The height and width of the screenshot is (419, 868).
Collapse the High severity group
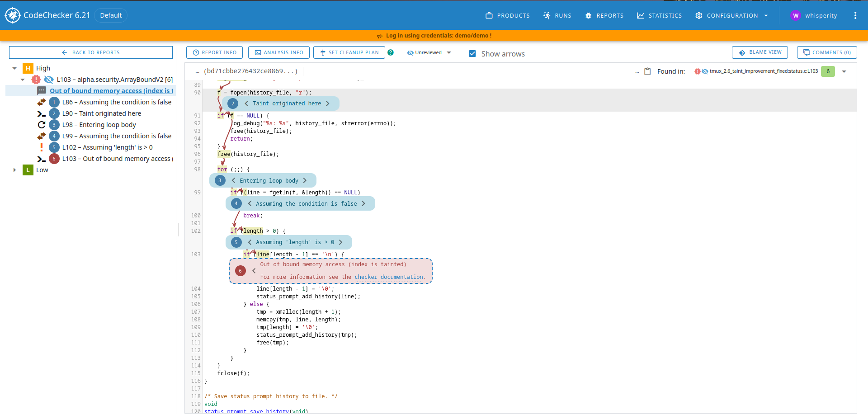coord(14,68)
